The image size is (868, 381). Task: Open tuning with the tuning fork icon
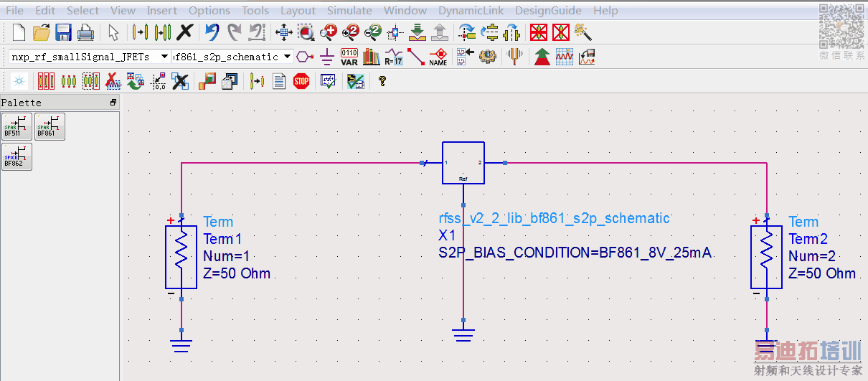coord(514,57)
